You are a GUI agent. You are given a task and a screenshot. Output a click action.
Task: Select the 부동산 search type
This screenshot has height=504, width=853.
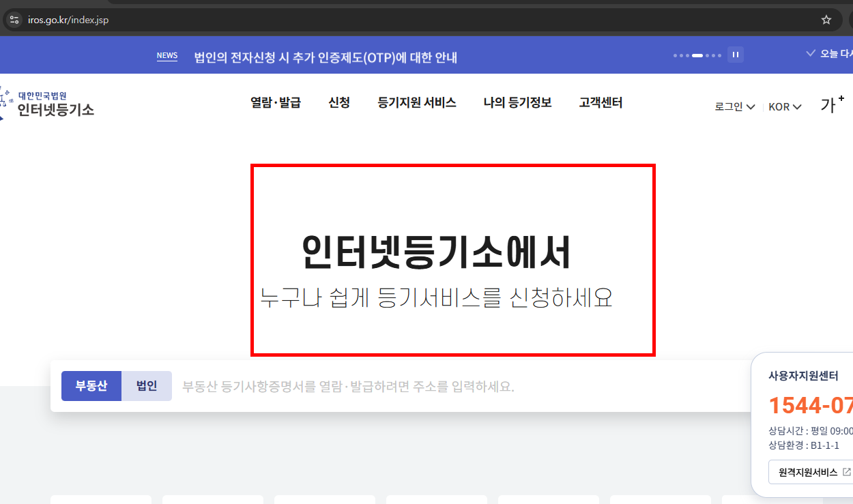(91, 385)
